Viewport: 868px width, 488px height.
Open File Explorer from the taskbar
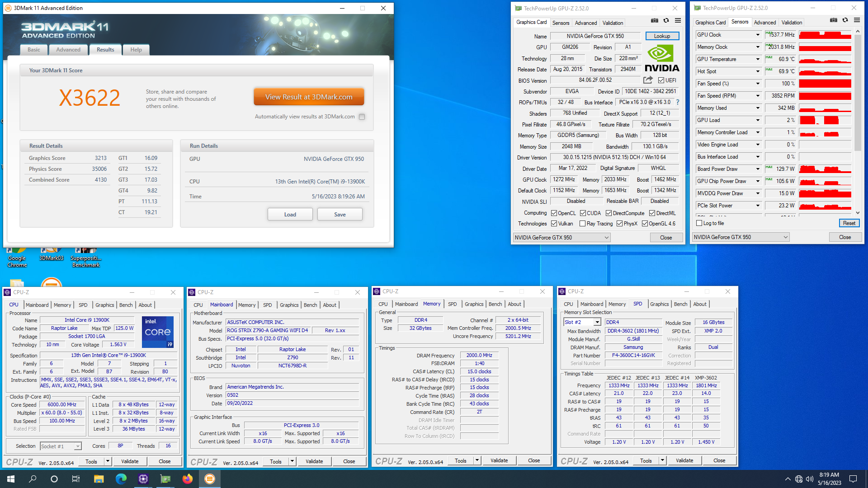tap(99, 479)
